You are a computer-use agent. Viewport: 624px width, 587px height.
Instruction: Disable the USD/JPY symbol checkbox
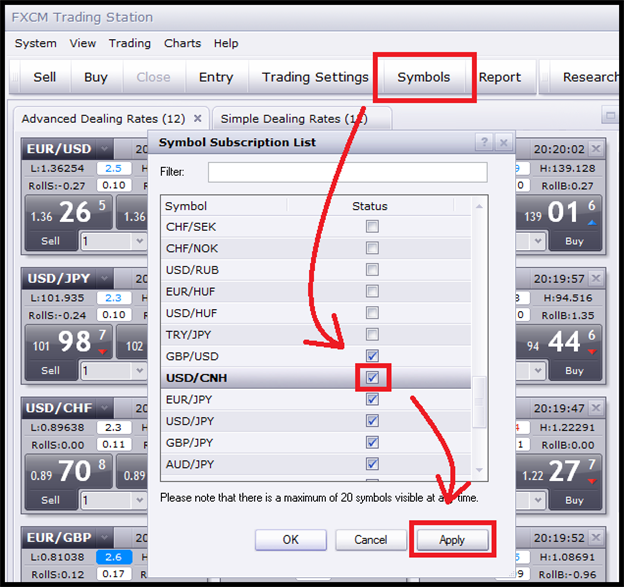[372, 421]
